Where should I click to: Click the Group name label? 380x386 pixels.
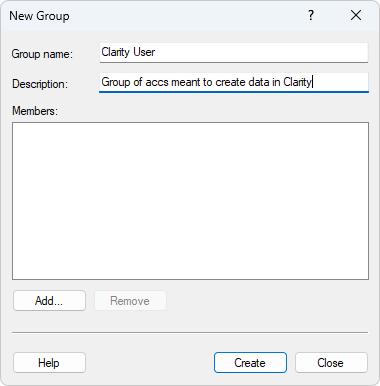pyautogui.click(x=42, y=54)
